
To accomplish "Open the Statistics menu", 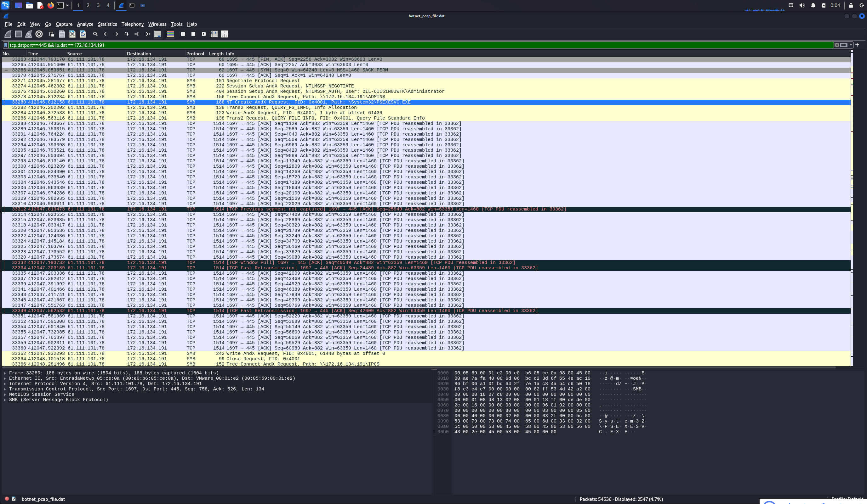I will coord(107,24).
